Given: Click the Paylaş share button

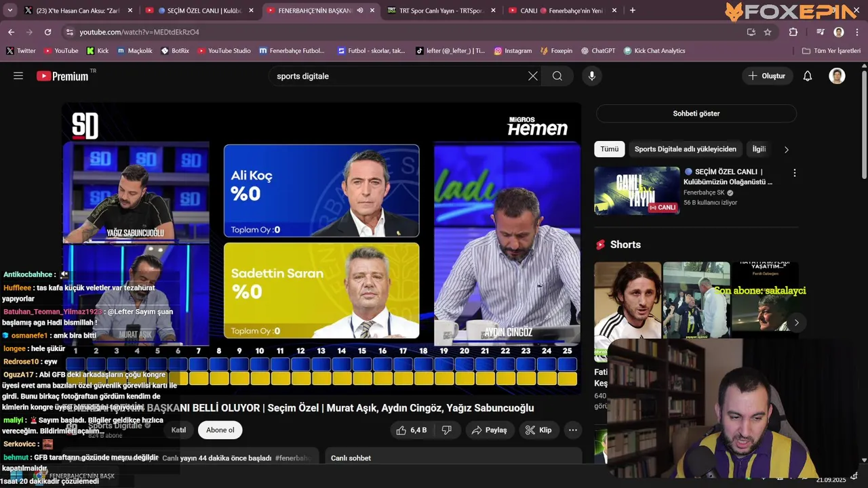Looking at the screenshot, I should [489, 430].
